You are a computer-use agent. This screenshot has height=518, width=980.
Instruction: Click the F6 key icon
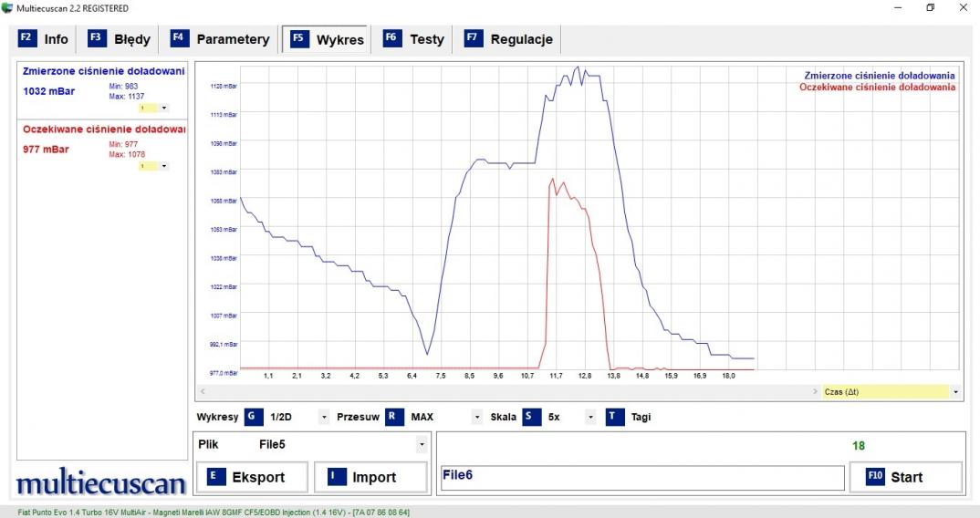pyautogui.click(x=391, y=38)
